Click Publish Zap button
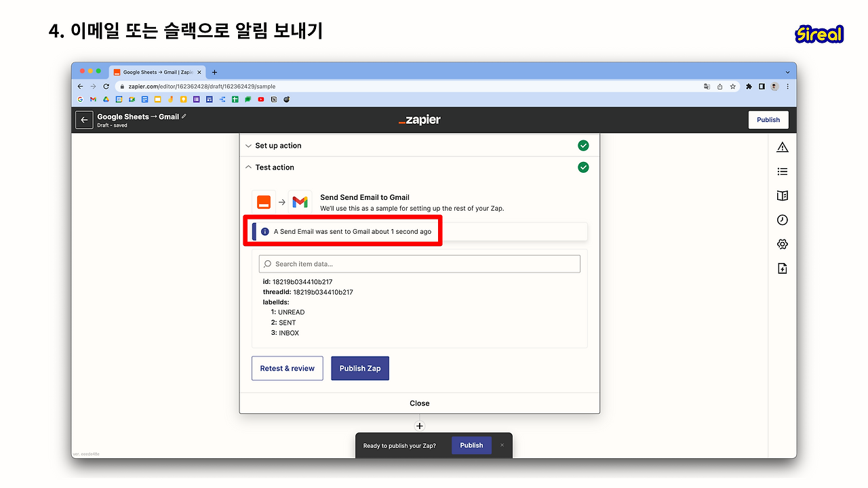This screenshot has width=868, height=488. 360,368
